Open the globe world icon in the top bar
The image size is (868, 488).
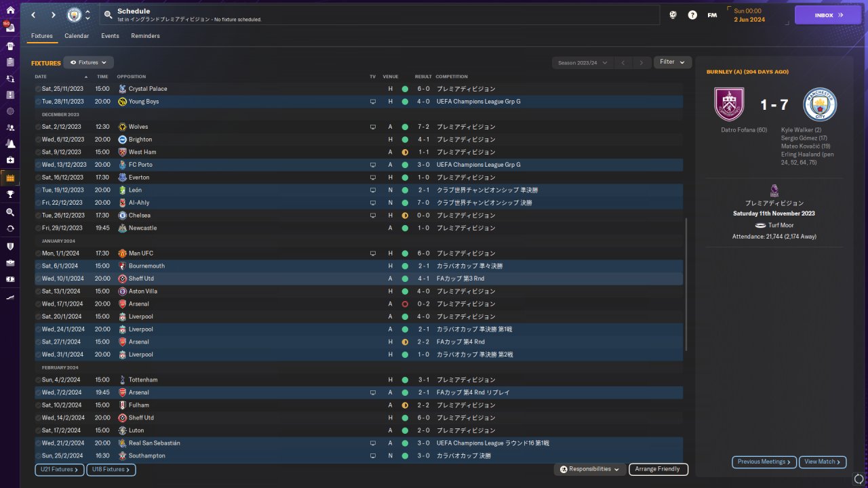(x=673, y=15)
